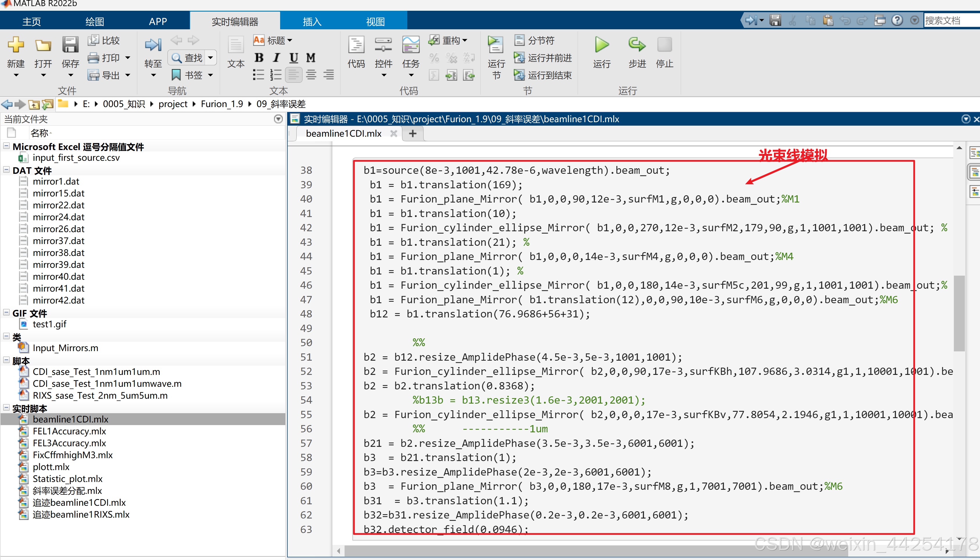Click the search documentation field

pyautogui.click(x=950, y=20)
